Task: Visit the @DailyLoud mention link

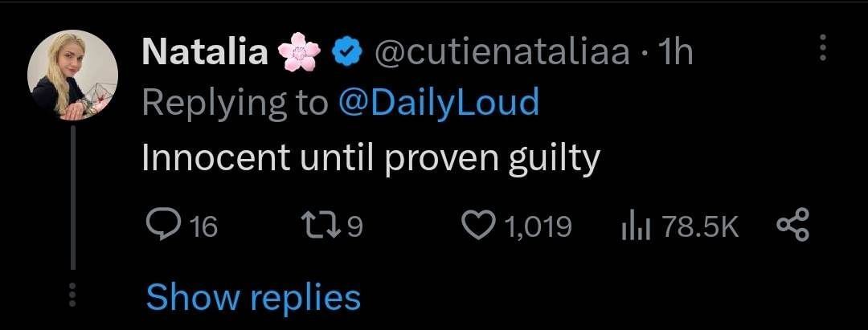Action: [x=438, y=104]
